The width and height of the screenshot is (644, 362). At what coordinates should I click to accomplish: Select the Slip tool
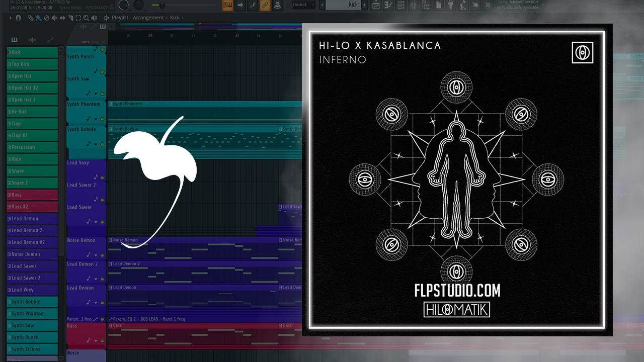pyautogui.click(x=63, y=18)
